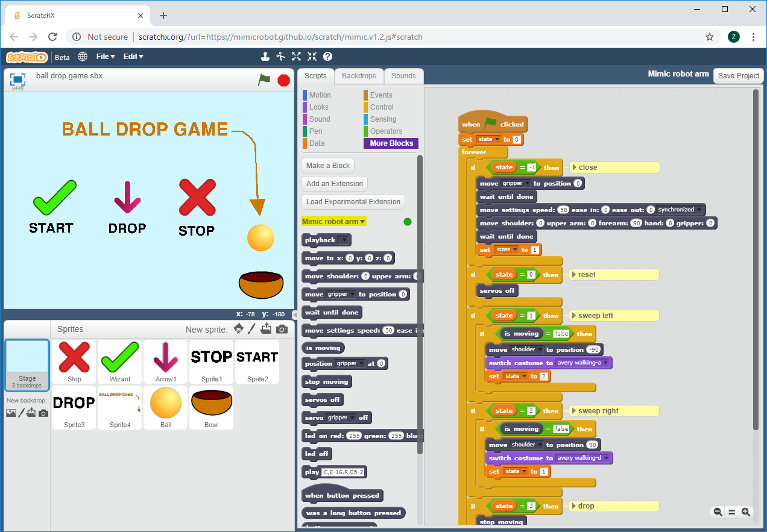Choose the Data block category
This screenshot has width=767, height=532.
pos(317,143)
